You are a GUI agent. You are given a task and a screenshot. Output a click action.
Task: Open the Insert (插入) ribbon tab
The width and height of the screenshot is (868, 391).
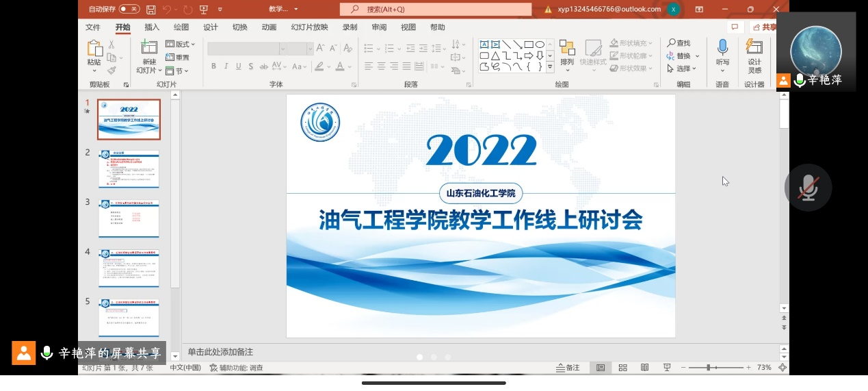[152, 27]
